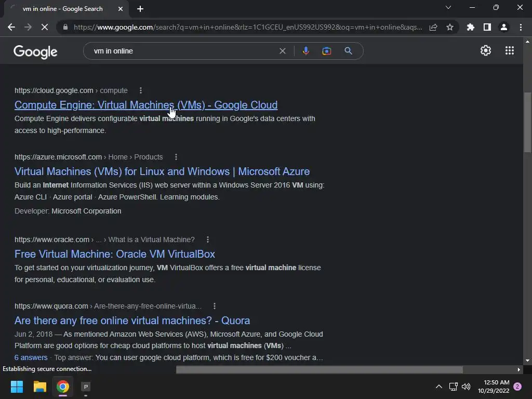Viewport: 532px width, 399px height.
Task: Share this page icon in address bar
Action: (x=433, y=27)
